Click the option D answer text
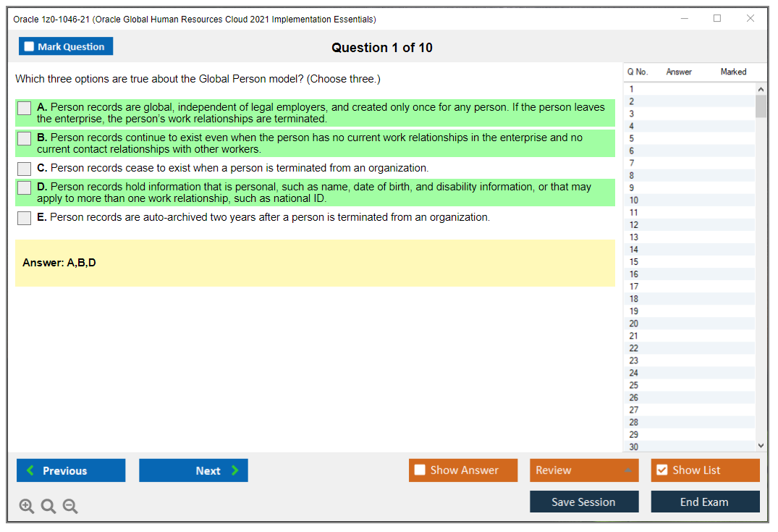778x532 pixels. [314, 193]
